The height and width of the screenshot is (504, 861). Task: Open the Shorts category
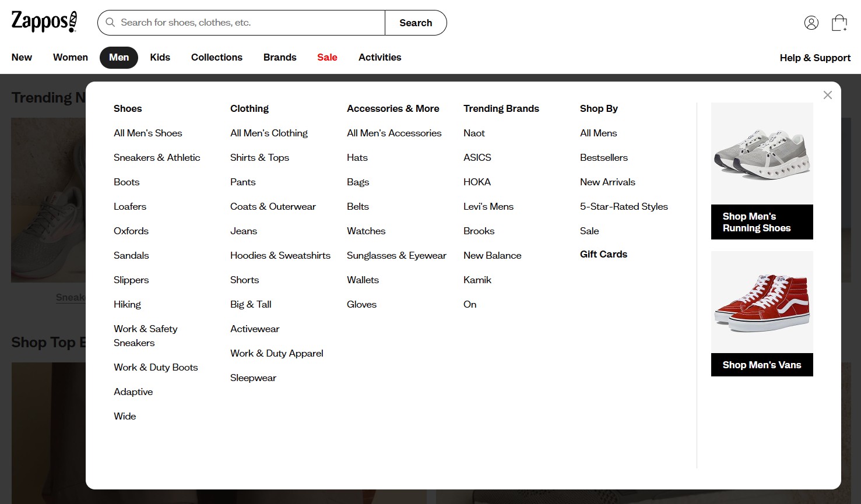pos(244,280)
